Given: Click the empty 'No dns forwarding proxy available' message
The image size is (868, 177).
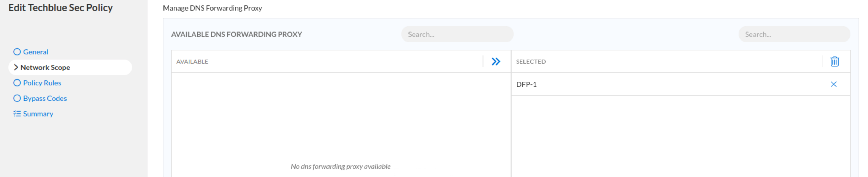Looking at the screenshot, I should (x=341, y=166).
